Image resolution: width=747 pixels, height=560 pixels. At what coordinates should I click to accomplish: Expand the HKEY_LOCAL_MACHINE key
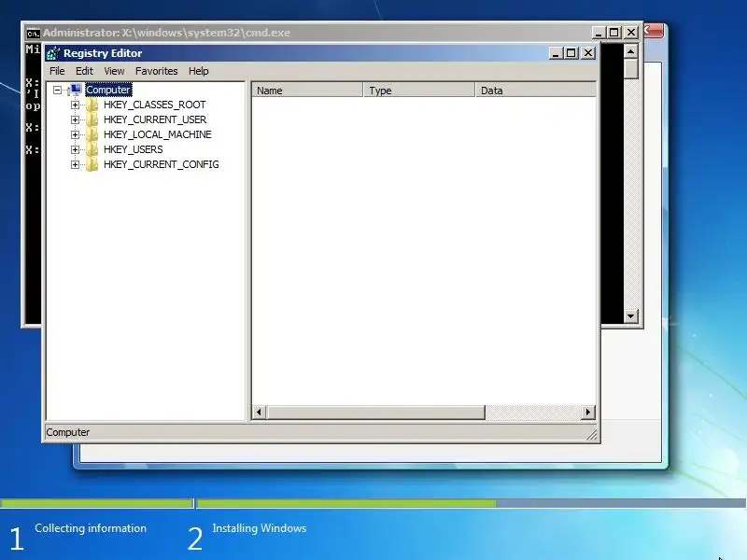point(75,134)
